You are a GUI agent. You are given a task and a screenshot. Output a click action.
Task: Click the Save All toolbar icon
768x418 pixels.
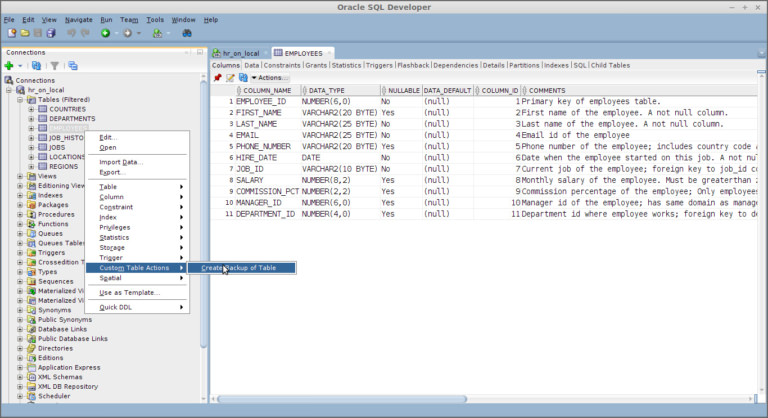pos(51,33)
